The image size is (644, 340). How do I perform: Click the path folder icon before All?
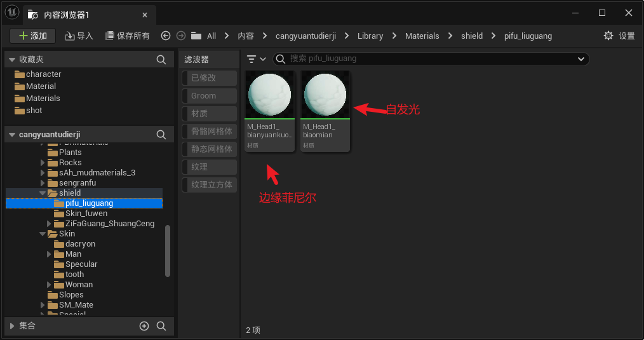click(x=196, y=36)
